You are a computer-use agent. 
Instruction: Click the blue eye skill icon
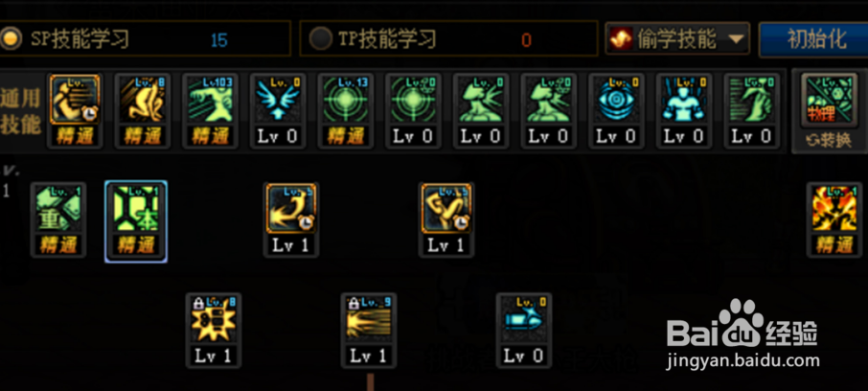click(616, 100)
